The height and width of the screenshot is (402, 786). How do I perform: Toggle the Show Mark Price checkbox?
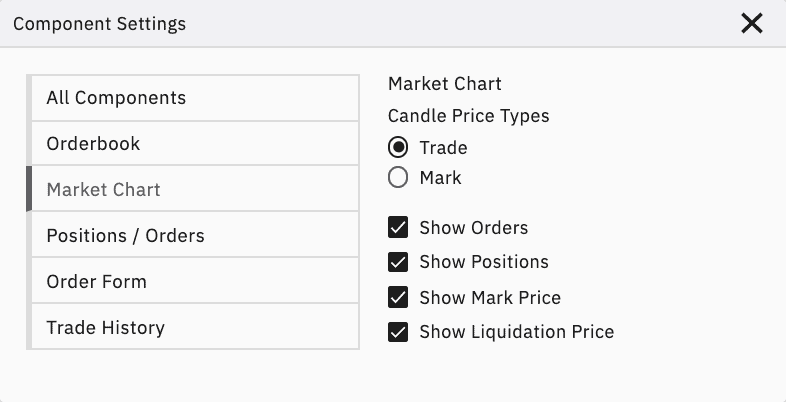click(398, 297)
